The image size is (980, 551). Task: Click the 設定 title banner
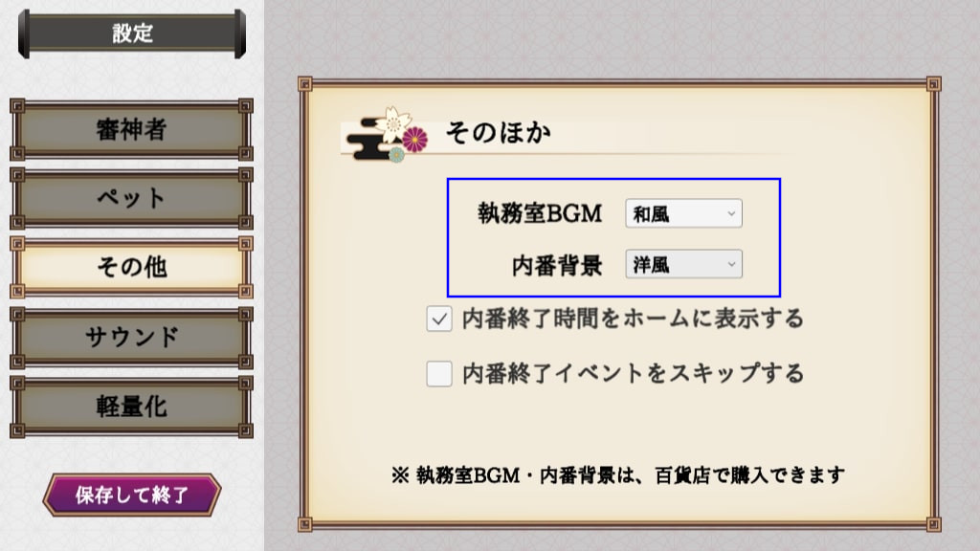click(132, 33)
